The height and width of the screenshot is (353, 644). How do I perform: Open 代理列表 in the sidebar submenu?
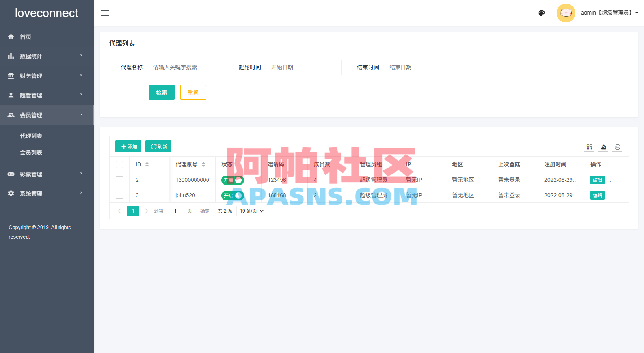31,136
